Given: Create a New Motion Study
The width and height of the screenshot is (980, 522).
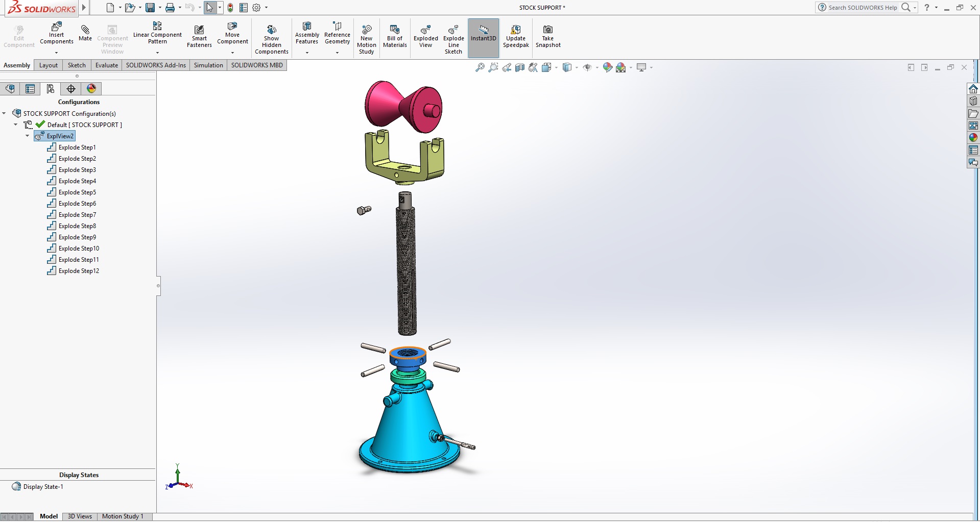Looking at the screenshot, I should click(366, 30).
